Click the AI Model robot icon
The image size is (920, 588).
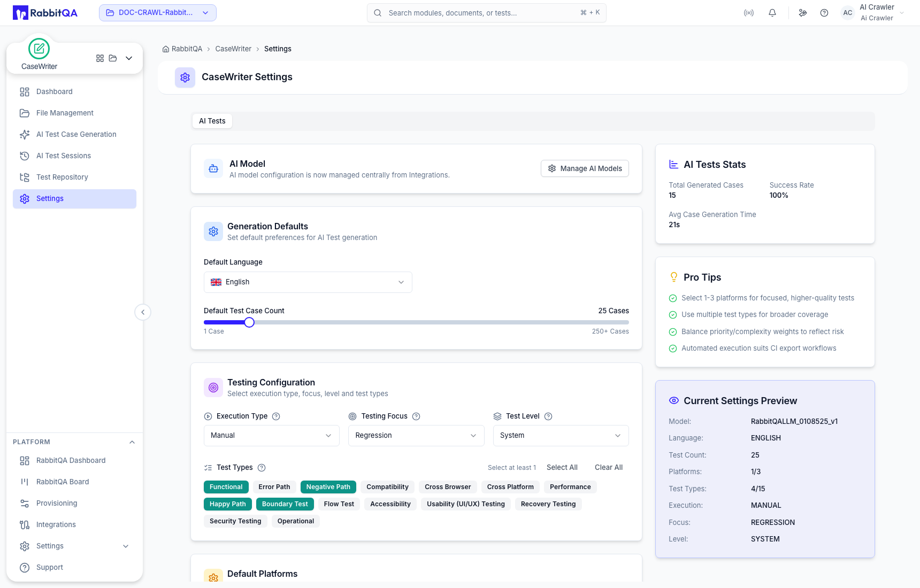tap(213, 169)
